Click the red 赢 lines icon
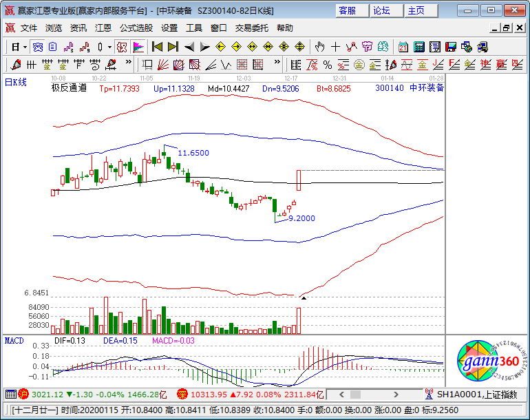 pyautogui.click(x=501, y=64)
